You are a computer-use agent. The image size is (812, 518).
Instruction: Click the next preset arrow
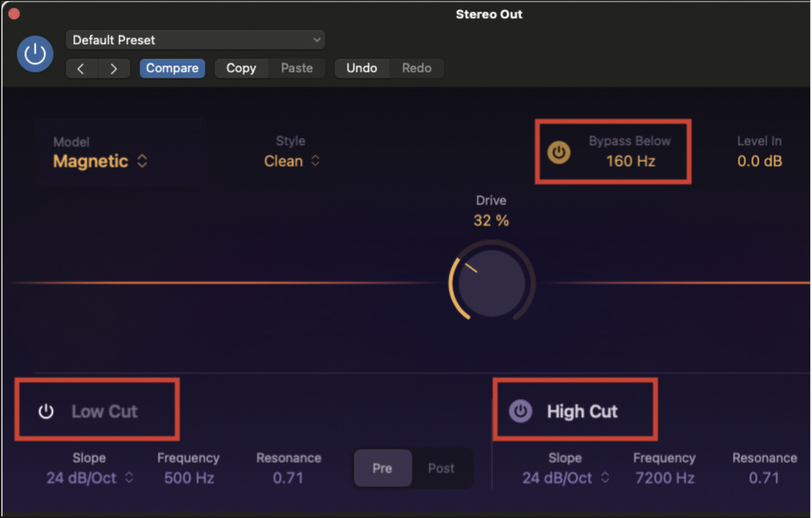click(x=114, y=68)
